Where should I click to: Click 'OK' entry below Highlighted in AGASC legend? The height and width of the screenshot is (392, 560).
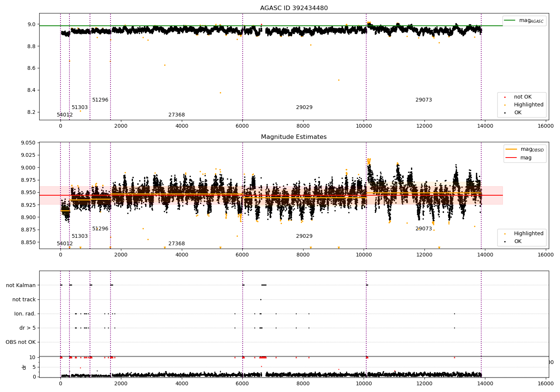[513, 113]
